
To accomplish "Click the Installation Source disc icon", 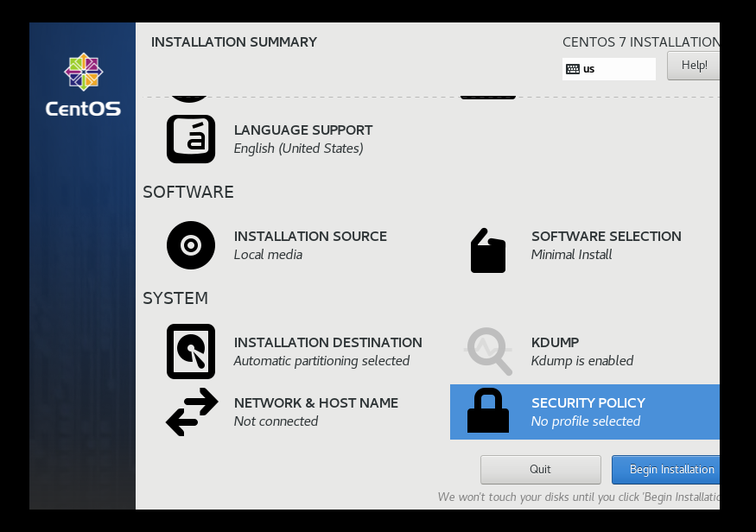I will pyautogui.click(x=191, y=245).
